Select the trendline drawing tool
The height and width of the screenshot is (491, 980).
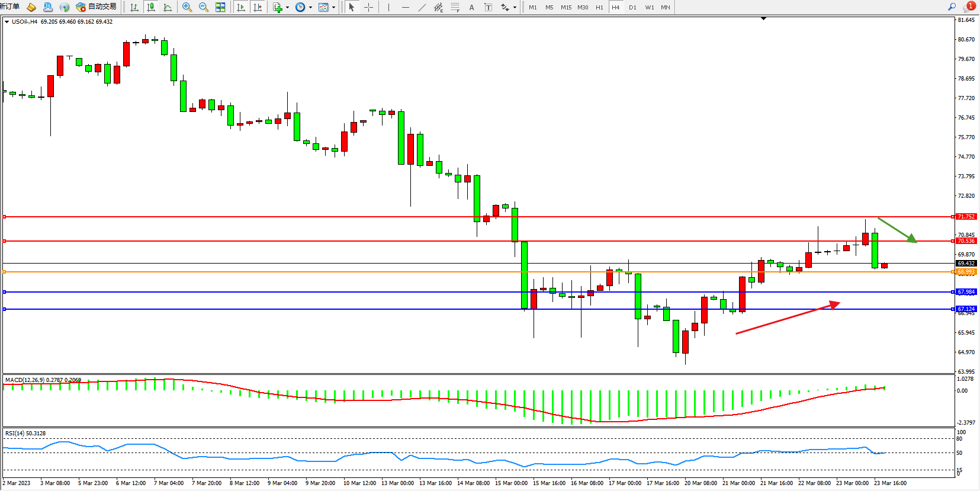[422, 7]
